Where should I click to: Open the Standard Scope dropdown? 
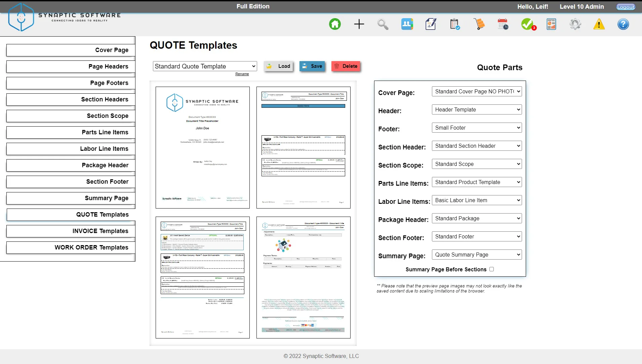(477, 164)
